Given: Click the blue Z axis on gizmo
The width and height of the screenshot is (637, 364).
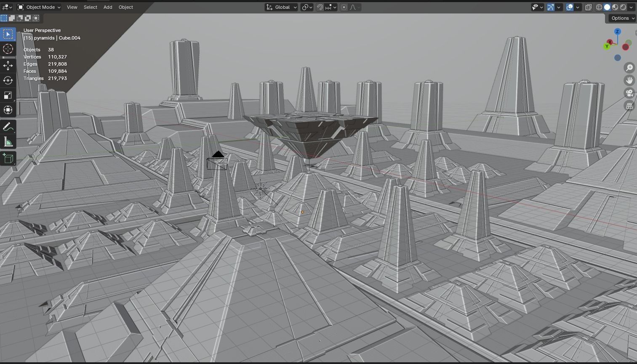Looking at the screenshot, I should (617, 32).
